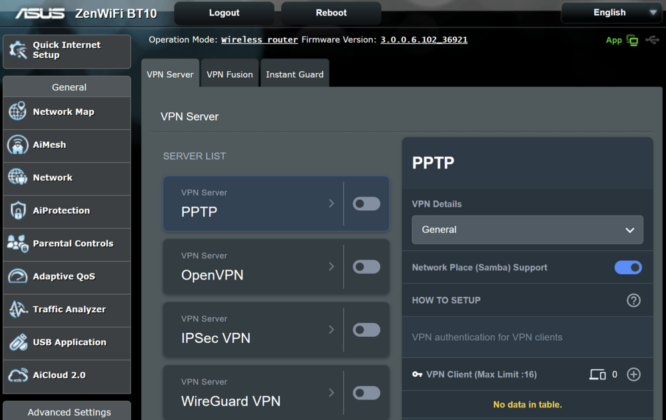
Task: Click Quick Internet Setup button
Action: tap(67, 51)
